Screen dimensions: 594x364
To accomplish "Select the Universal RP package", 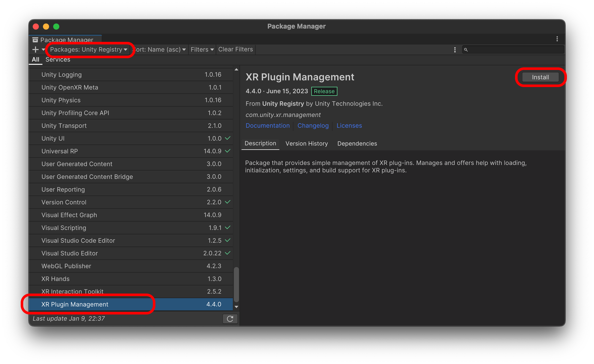I will point(60,151).
